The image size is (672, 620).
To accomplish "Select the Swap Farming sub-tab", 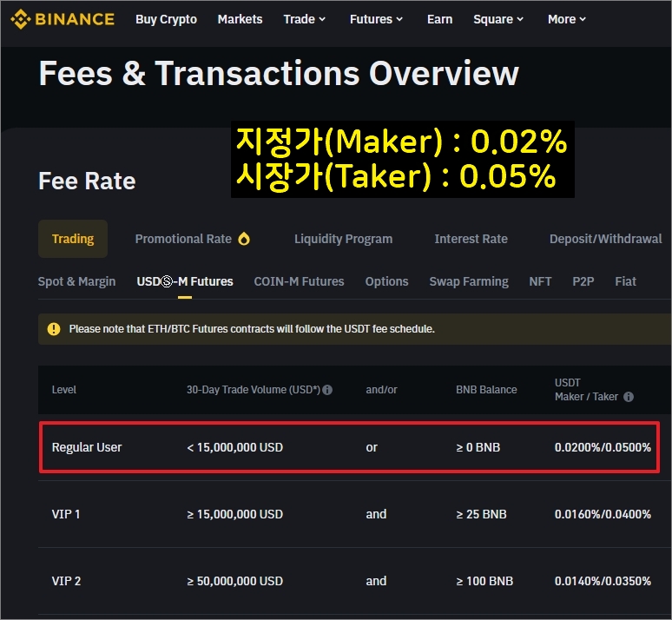I will pyautogui.click(x=469, y=281).
